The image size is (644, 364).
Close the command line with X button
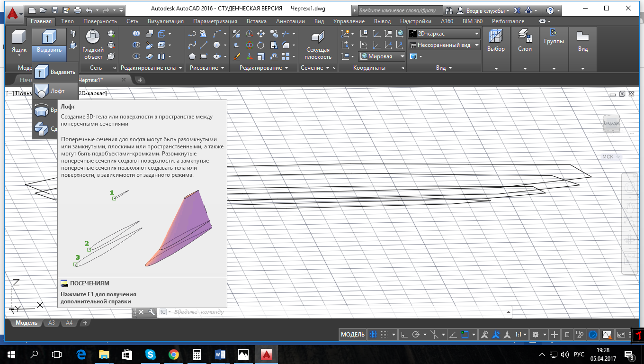(141, 312)
